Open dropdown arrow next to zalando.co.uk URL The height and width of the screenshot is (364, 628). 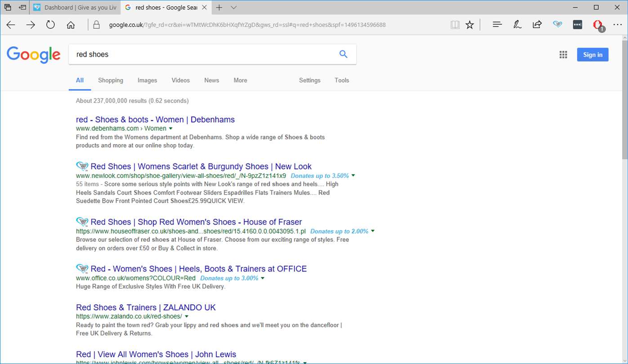(186, 317)
